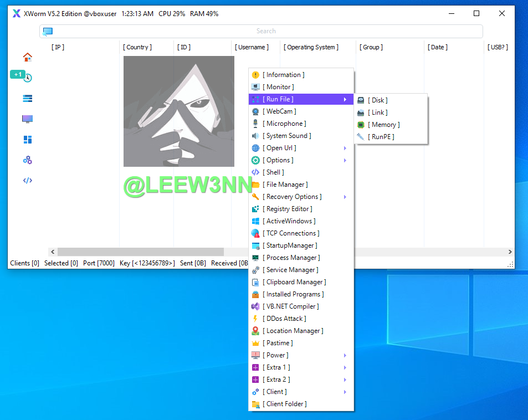Screen dimensions: 528x420
Task: Expand the Power submenu arrow
Action: click(x=345, y=355)
